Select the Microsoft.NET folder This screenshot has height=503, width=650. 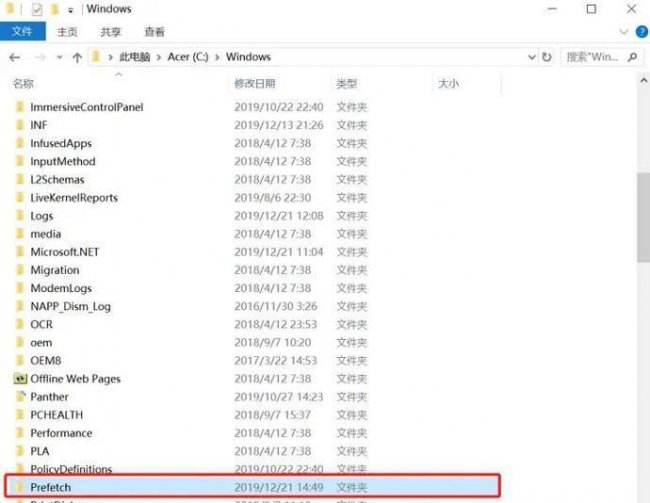(65, 252)
